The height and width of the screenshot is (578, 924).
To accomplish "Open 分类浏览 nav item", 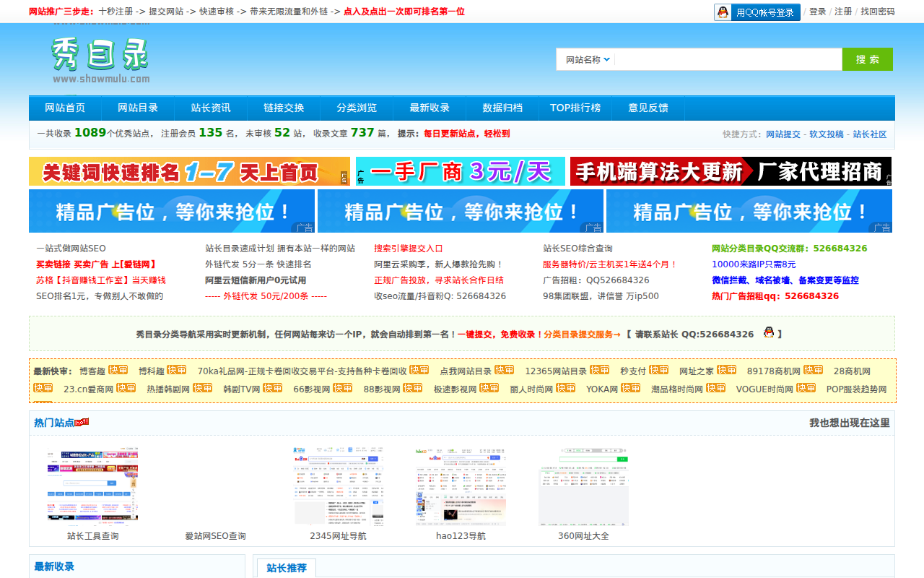I will pyautogui.click(x=357, y=108).
